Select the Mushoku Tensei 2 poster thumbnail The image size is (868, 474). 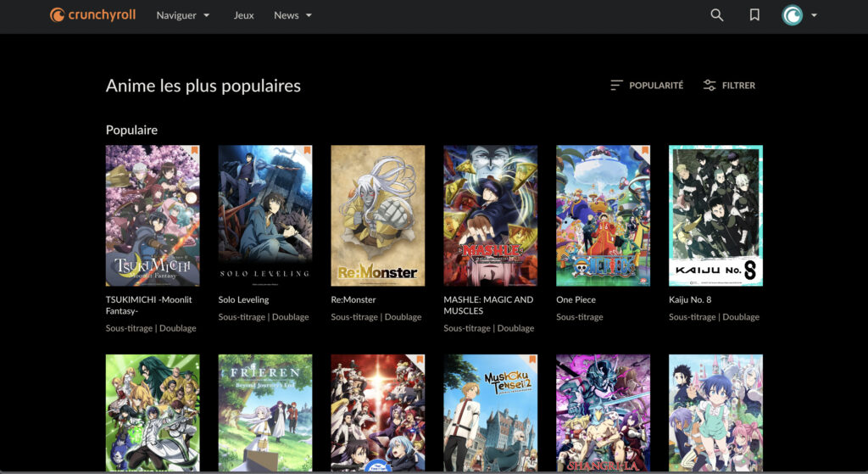[491, 413]
